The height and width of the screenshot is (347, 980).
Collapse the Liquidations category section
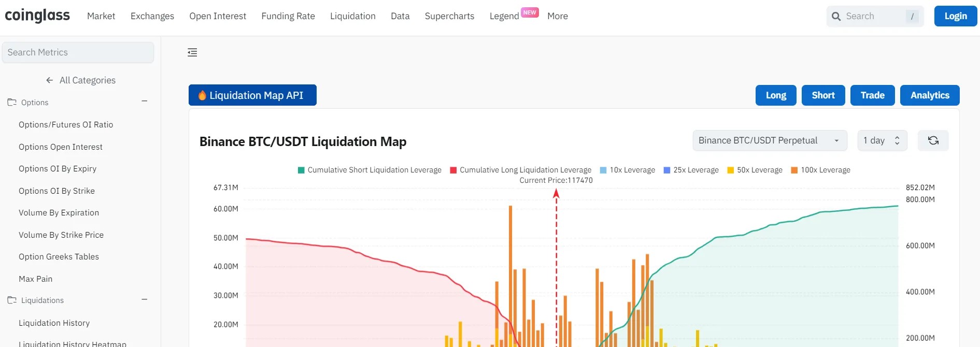tap(145, 299)
